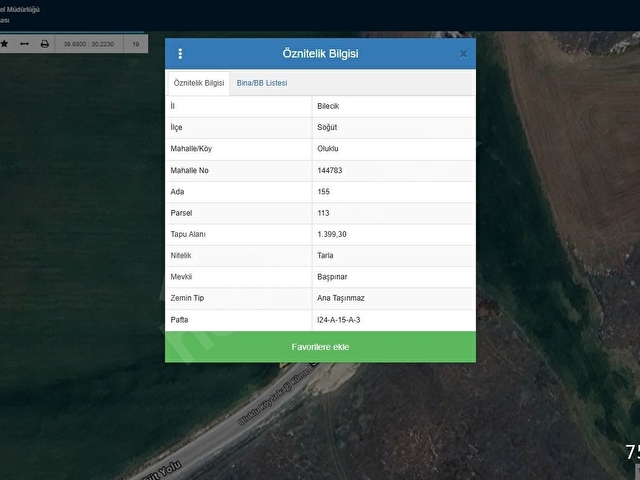
Task: Select the Pafta value I24-A-15-A-3
Action: 339,320
